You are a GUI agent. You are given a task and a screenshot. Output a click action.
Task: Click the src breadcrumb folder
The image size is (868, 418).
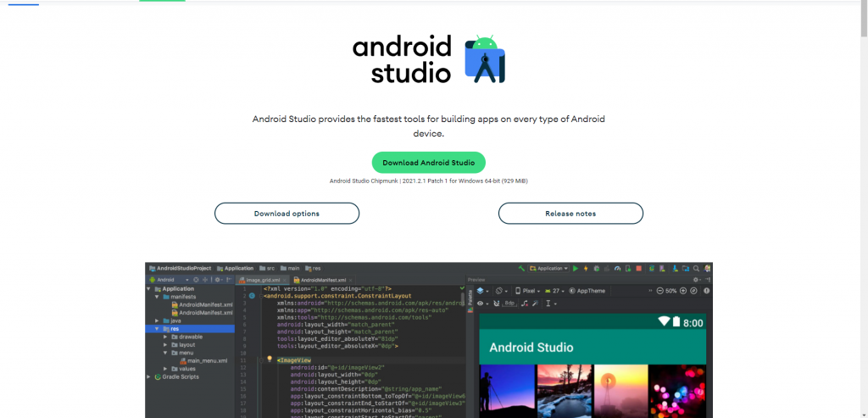[267, 268]
